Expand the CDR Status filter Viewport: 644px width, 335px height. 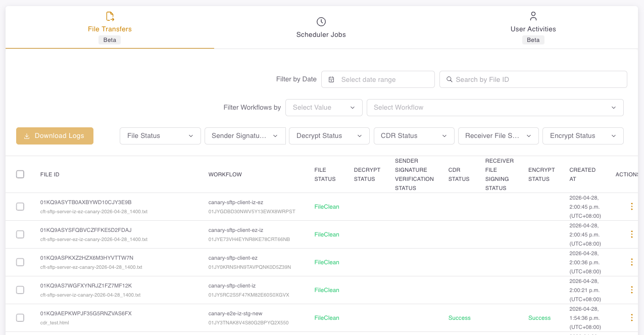coord(414,136)
